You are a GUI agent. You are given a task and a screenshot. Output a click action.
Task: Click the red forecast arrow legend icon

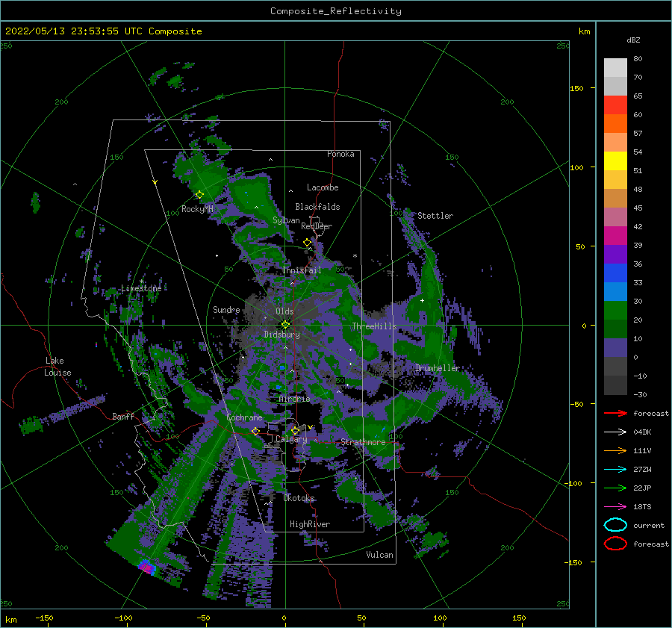(615, 413)
